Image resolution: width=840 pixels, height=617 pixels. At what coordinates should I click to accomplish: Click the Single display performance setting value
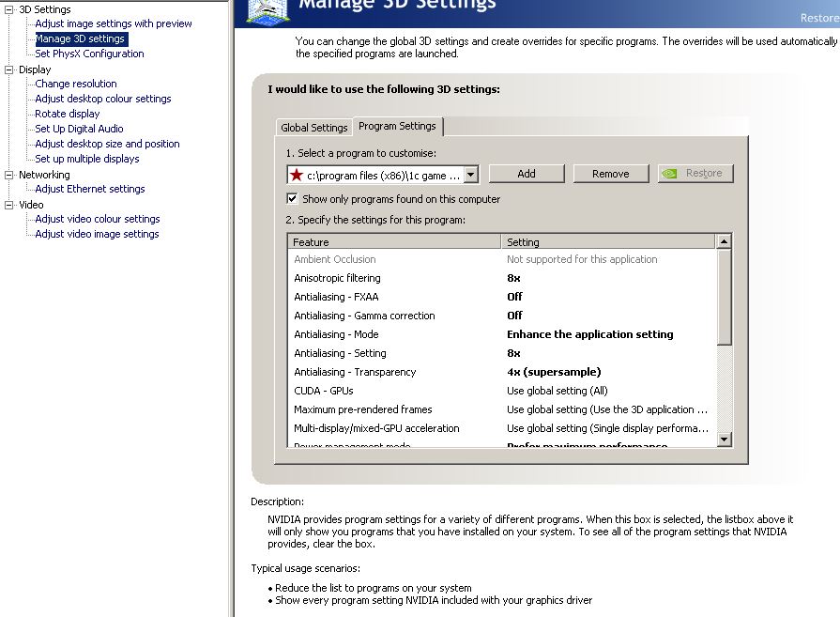coord(607,428)
